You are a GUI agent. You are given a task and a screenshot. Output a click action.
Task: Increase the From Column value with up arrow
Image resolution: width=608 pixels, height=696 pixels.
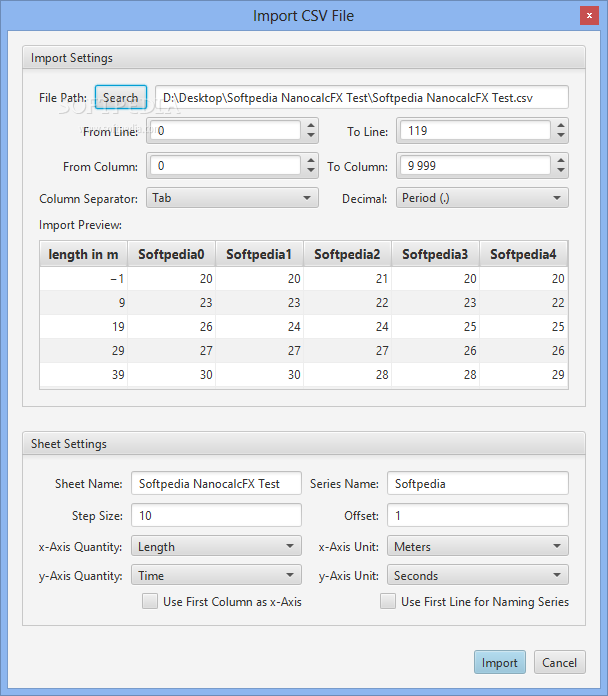[311, 161]
